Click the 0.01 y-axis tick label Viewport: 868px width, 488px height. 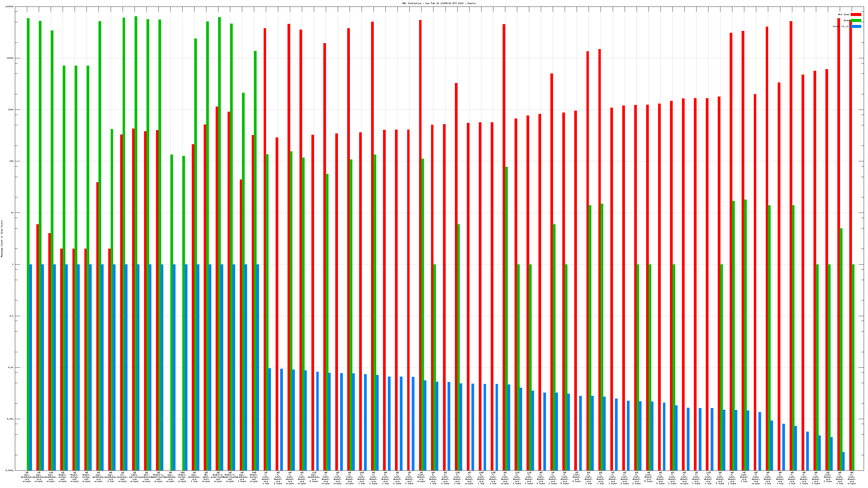[11, 367]
